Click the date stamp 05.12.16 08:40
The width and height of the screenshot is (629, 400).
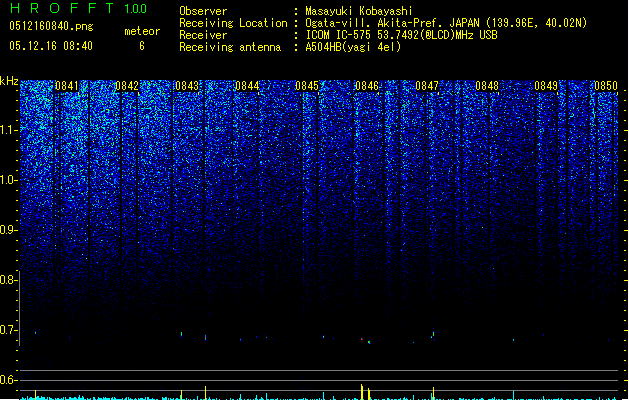[51, 46]
